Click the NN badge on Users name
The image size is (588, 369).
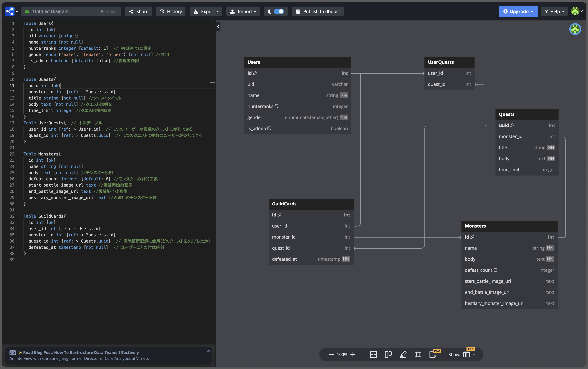[x=344, y=95]
